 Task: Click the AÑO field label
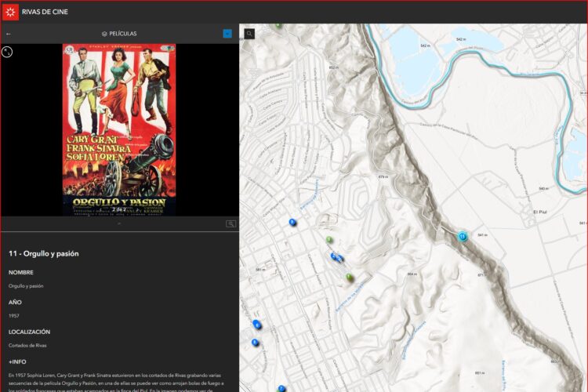15,302
